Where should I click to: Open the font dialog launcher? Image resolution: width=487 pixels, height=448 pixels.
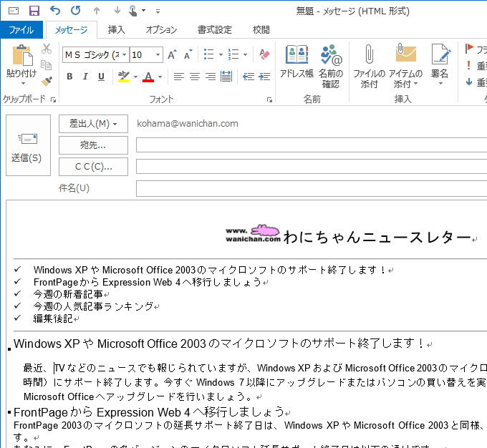[x=269, y=99]
